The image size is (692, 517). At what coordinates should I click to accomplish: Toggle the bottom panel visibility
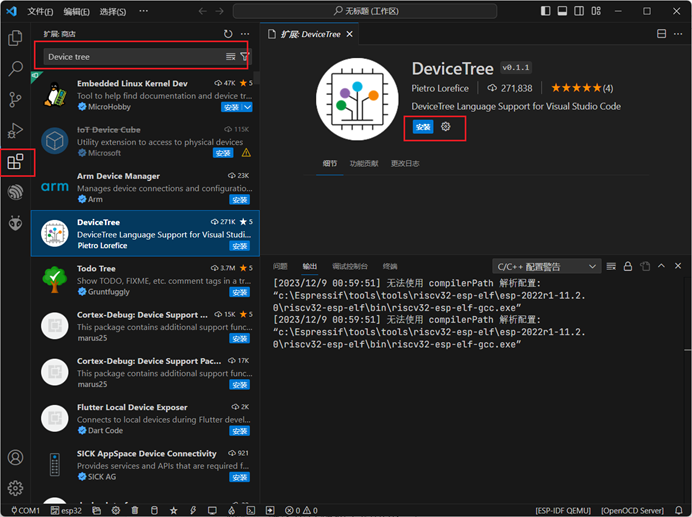562,11
